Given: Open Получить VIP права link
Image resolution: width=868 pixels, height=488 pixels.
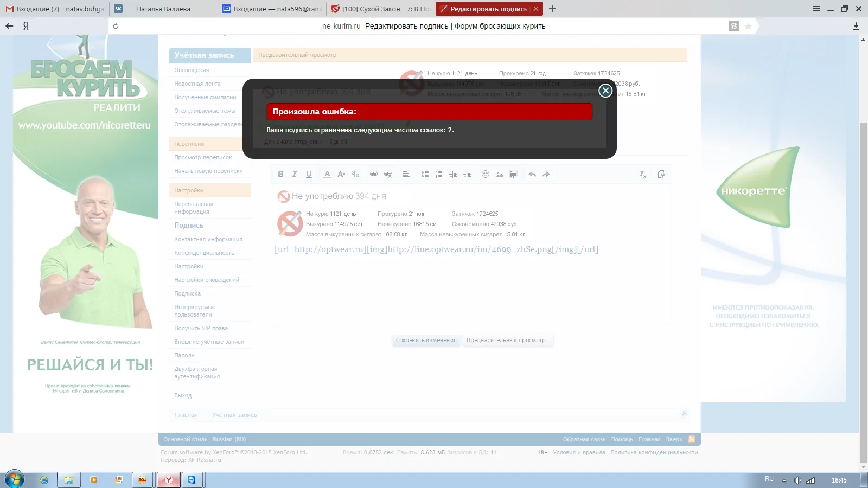Looking at the screenshot, I should [x=201, y=328].
